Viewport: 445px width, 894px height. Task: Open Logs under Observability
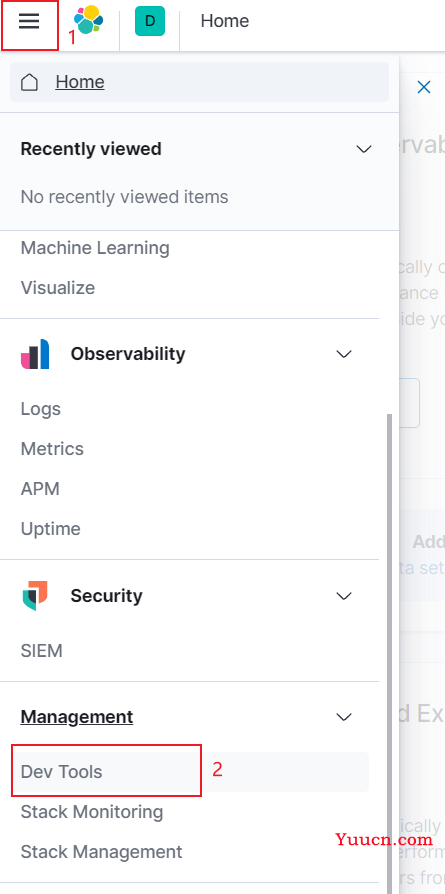tap(41, 409)
